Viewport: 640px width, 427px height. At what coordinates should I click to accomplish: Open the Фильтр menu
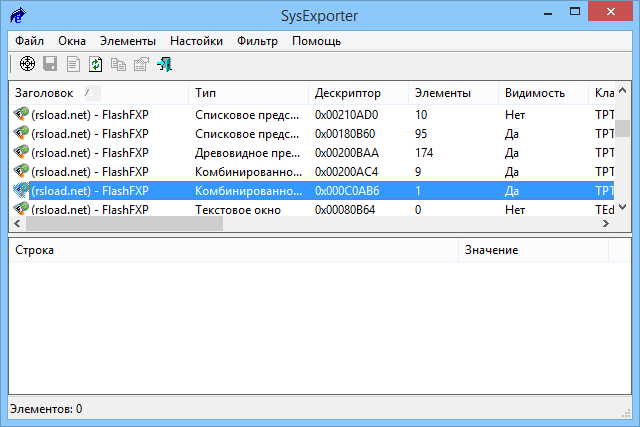coord(257,41)
